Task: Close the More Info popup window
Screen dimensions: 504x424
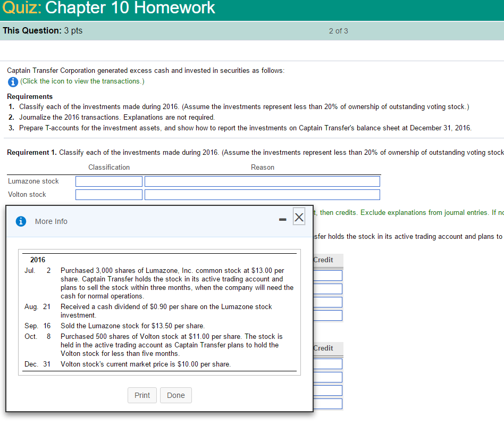Action: click(x=299, y=217)
